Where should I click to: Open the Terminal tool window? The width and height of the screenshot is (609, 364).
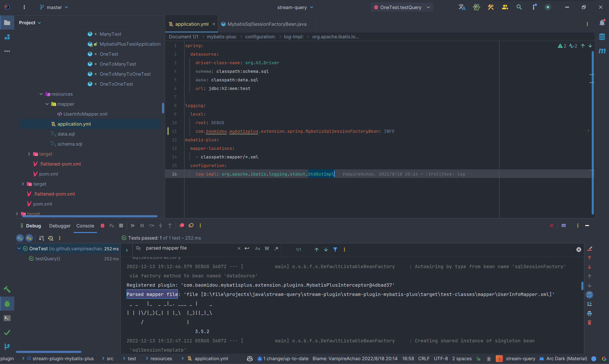7,318
